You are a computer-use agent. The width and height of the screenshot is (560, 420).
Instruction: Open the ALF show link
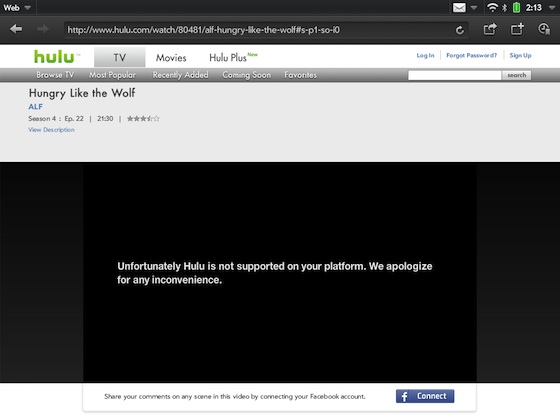(x=35, y=106)
